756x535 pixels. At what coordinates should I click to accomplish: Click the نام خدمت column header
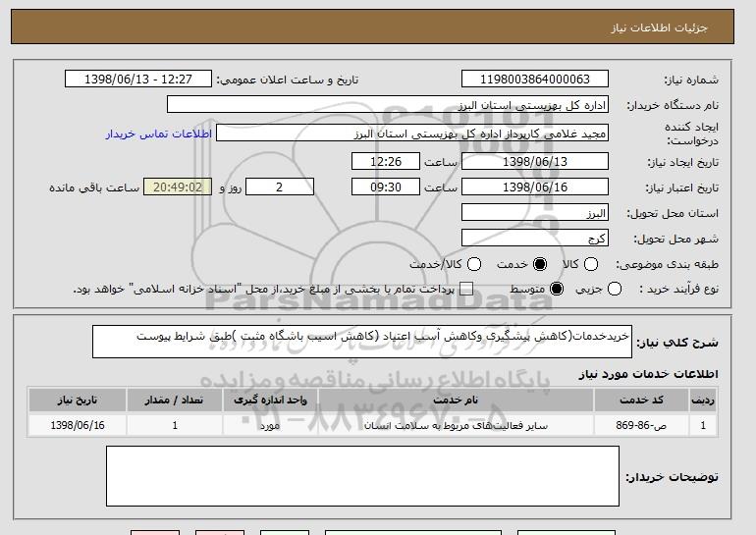click(456, 401)
